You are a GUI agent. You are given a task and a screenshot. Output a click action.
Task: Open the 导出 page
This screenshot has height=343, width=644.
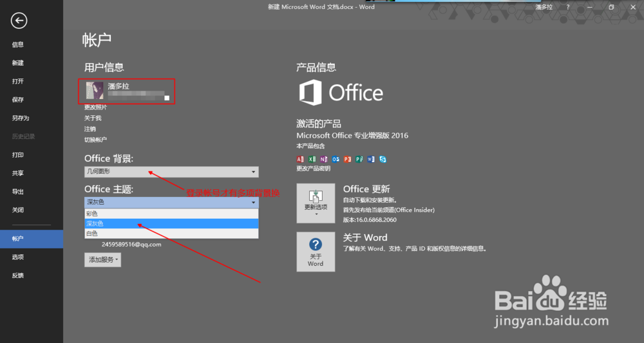17,192
